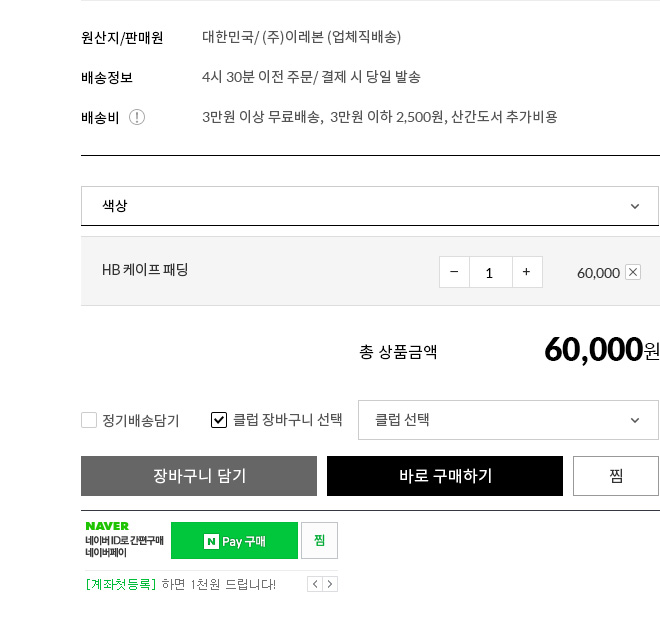Decrease quantity with the minus button
Image resolution: width=660 pixels, height=633 pixels.
tap(454, 272)
